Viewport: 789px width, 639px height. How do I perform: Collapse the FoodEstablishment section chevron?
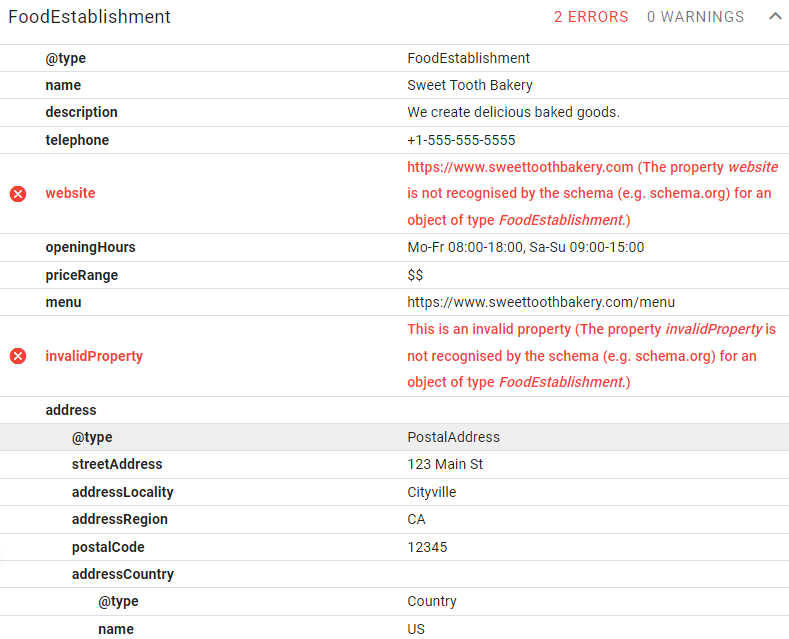[775, 17]
